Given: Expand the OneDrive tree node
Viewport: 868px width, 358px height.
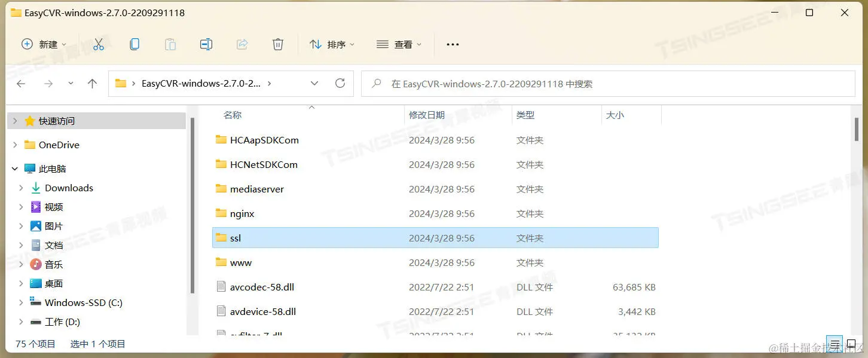Looking at the screenshot, I should 15,145.
